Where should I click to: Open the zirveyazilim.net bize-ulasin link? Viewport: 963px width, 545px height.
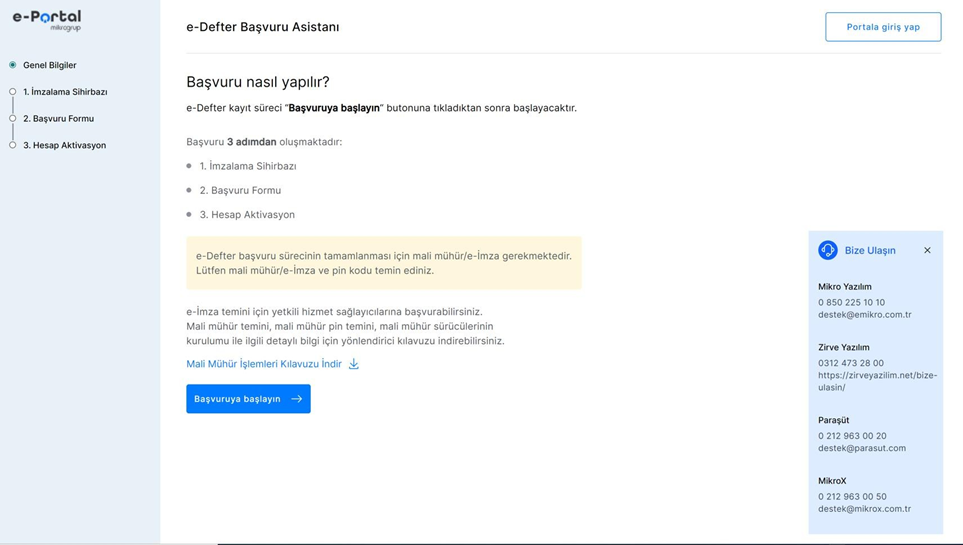click(877, 381)
